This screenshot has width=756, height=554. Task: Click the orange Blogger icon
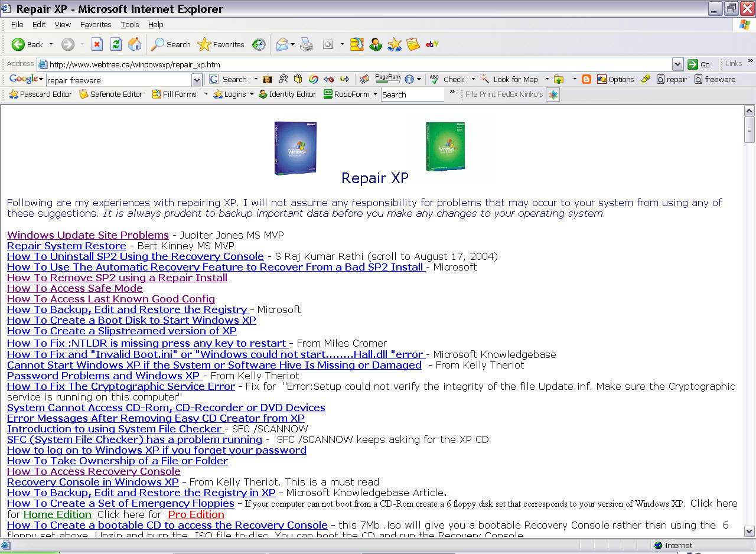coord(586,79)
